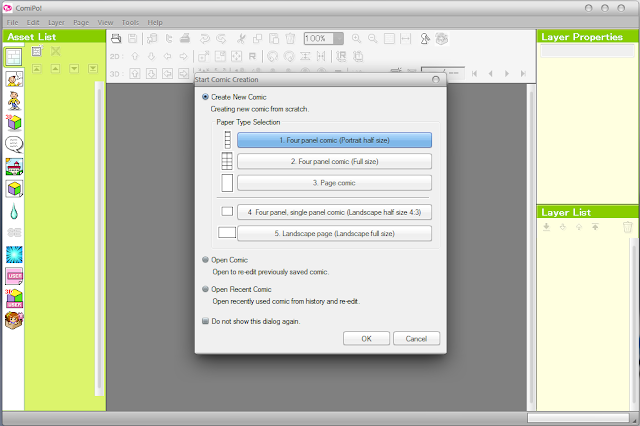Select the Open Comic radio button
The image size is (640, 426).
pyautogui.click(x=205, y=260)
